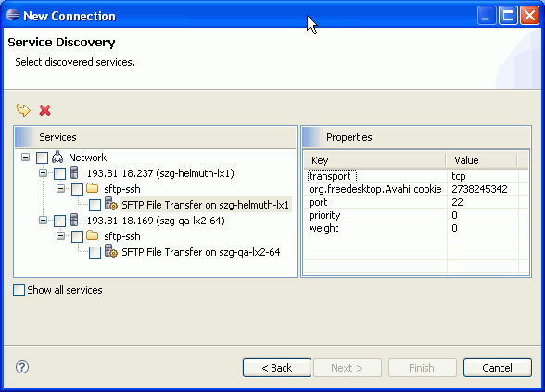Collapse the second sftp-ssh folder

tap(61, 236)
